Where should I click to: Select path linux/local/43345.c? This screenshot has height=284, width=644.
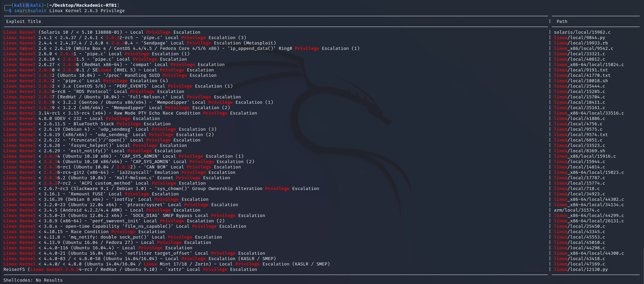[x=580, y=232]
